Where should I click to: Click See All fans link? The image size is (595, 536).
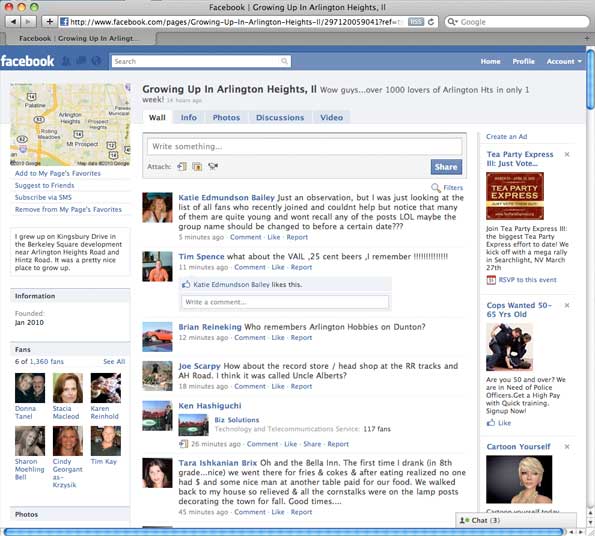click(x=114, y=362)
